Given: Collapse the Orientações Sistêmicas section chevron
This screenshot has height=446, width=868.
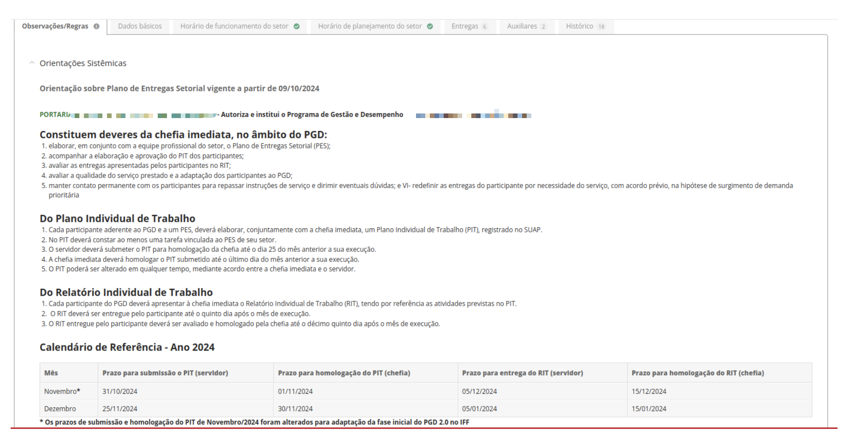Looking at the screenshot, I should tap(31, 63).
